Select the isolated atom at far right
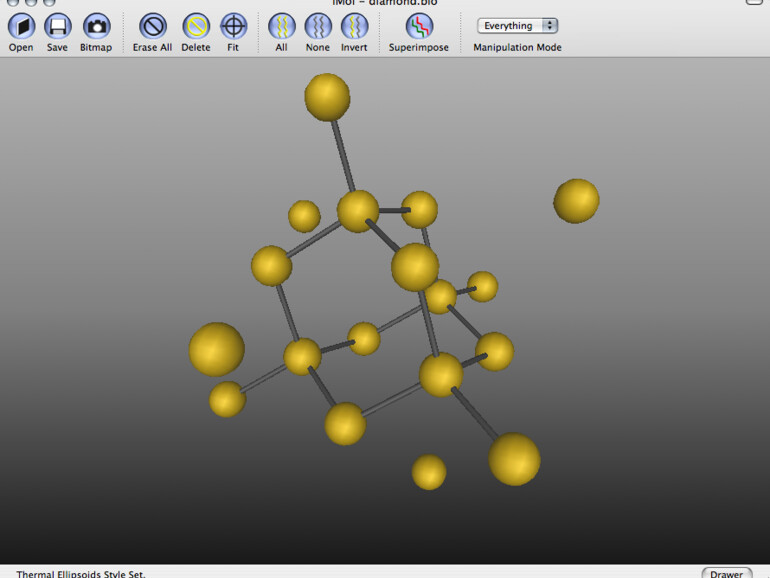770x578 pixels. pos(576,201)
